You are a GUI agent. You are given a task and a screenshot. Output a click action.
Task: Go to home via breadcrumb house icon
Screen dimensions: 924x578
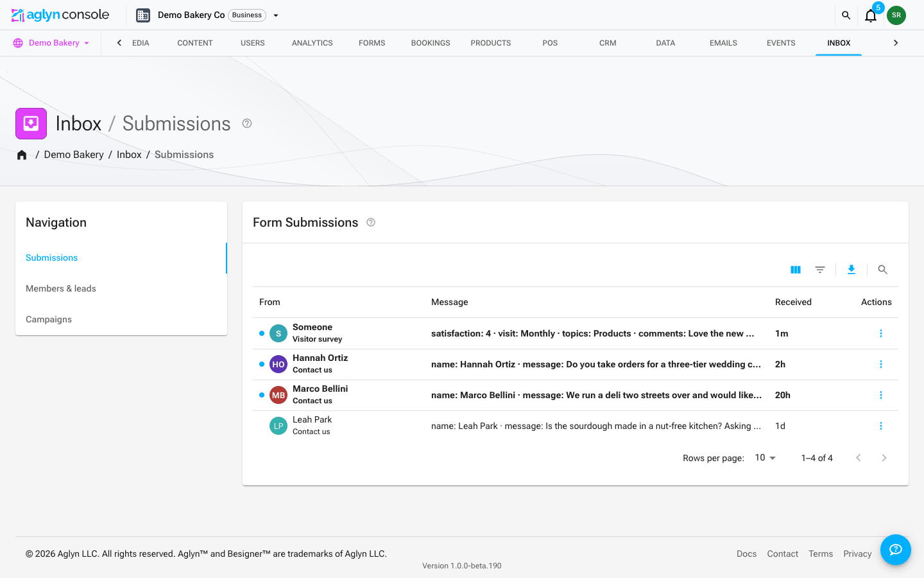22,155
